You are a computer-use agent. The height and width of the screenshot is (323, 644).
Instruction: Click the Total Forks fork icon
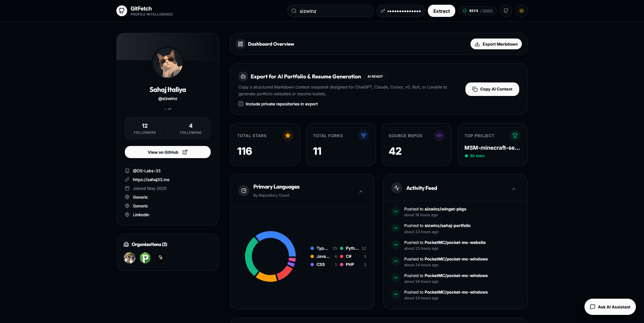[364, 135]
